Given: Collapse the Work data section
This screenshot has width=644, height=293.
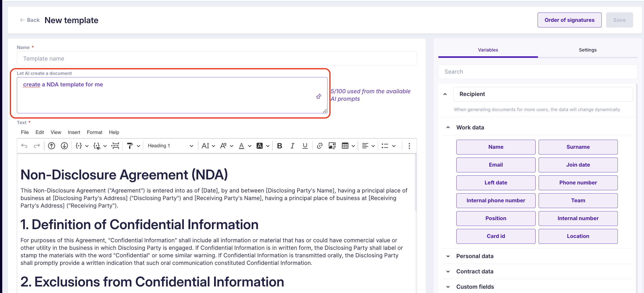Looking at the screenshot, I should pos(448,127).
